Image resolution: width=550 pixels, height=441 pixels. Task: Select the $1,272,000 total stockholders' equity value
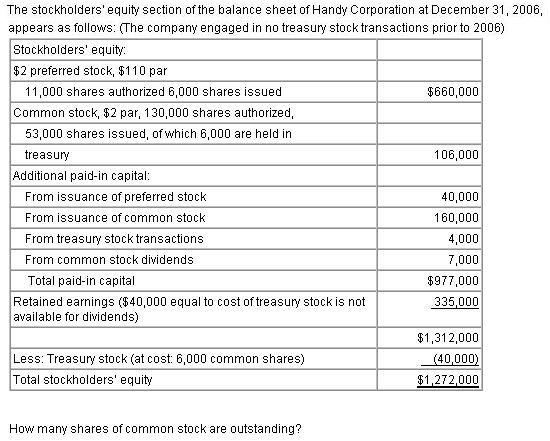click(448, 380)
